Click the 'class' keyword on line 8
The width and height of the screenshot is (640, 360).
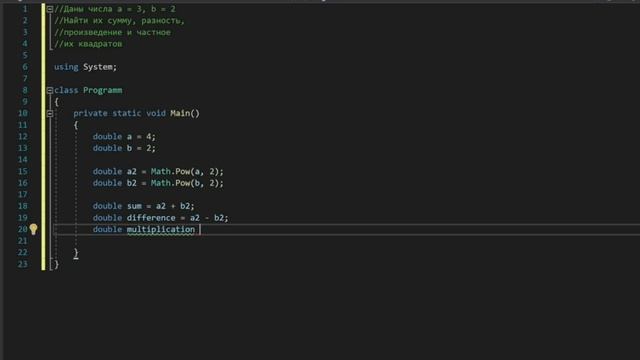(66, 90)
